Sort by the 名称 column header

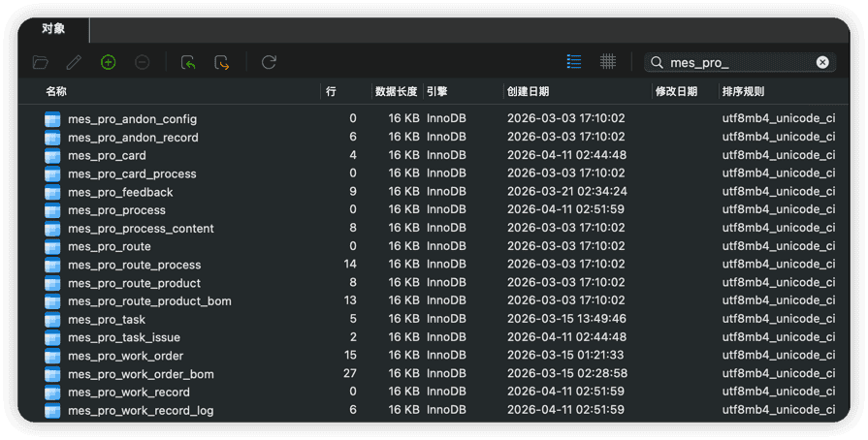click(56, 92)
